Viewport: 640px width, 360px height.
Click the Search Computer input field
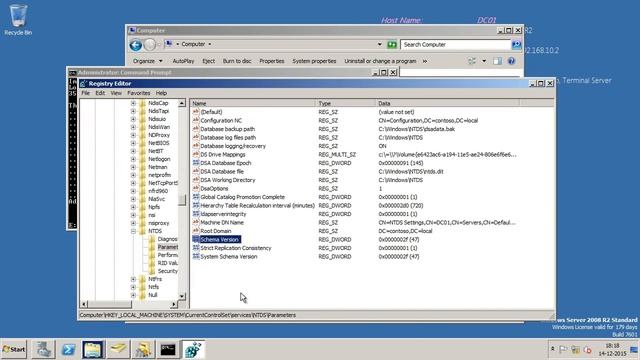click(456, 44)
